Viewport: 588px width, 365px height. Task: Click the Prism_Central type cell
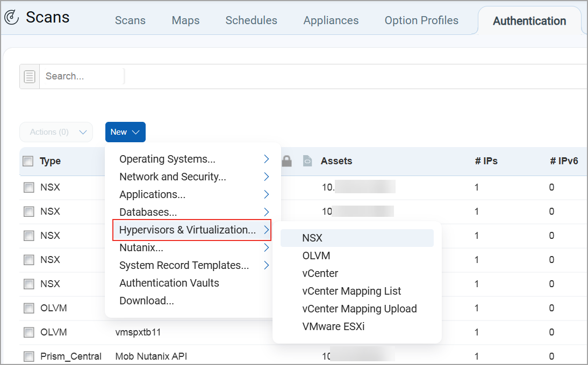pos(71,356)
